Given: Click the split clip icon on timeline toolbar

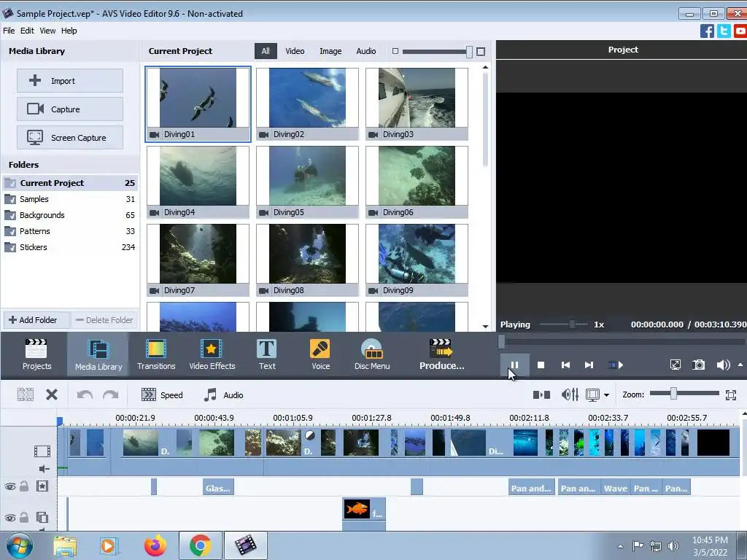Looking at the screenshot, I should tap(26, 394).
